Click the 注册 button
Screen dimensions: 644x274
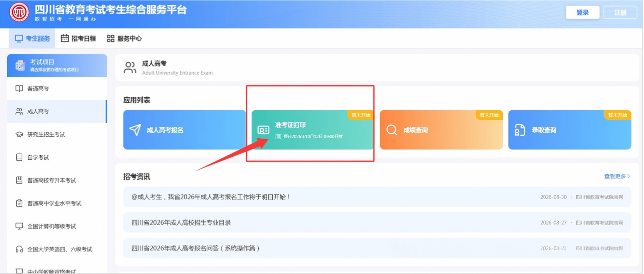click(620, 13)
